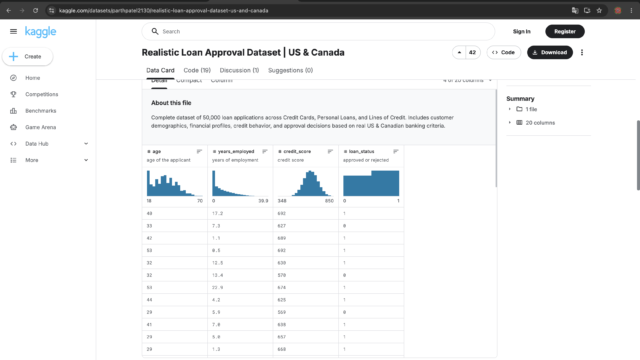Open Home in the sidebar
Image resolution: width=640 pixels, height=360 pixels.
coord(33,78)
